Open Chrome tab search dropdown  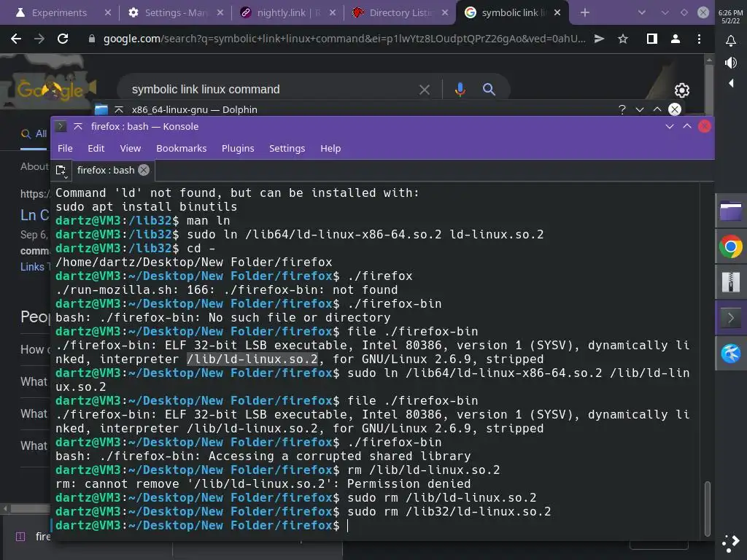point(642,12)
